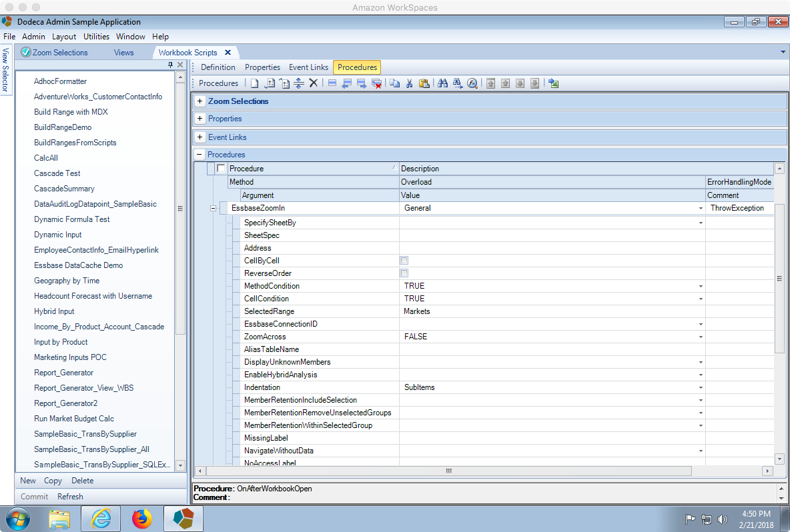This screenshot has height=532, width=790.
Task: Click the move up arrow icon
Action: click(505, 83)
